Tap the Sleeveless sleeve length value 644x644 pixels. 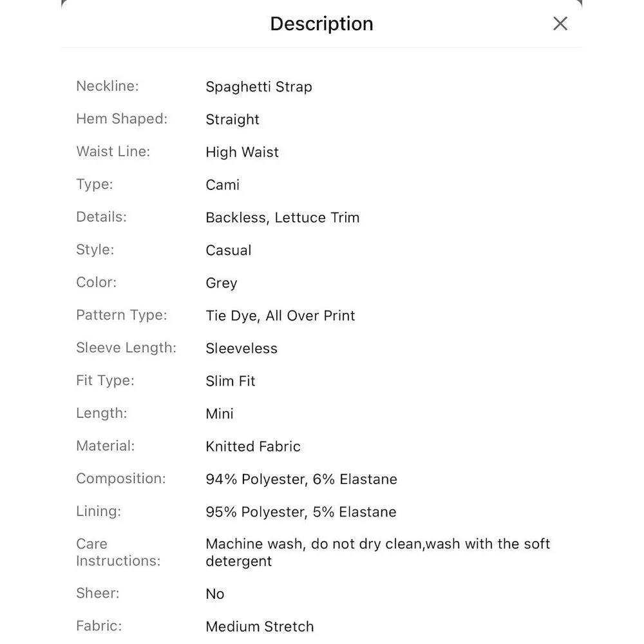pos(241,348)
